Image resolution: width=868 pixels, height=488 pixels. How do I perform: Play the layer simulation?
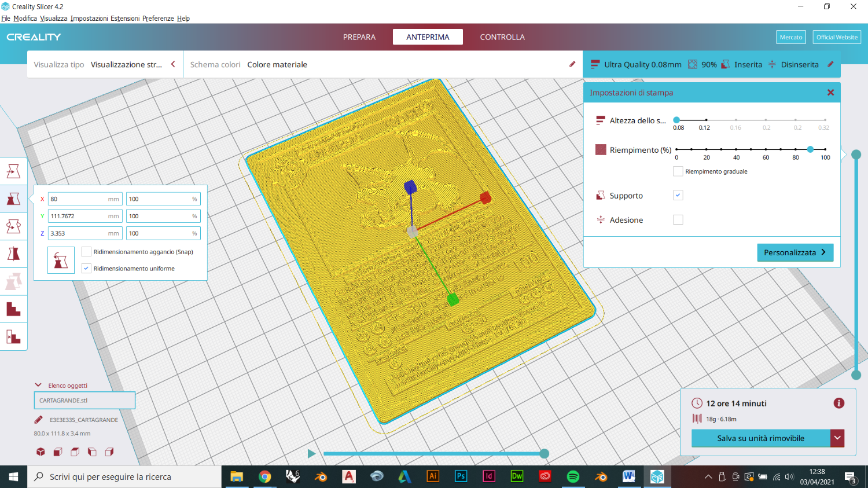311,454
